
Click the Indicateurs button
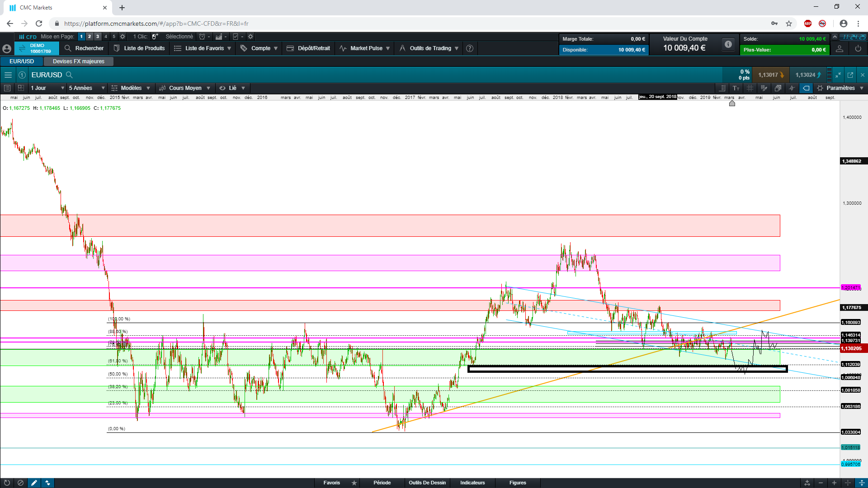coord(472,483)
